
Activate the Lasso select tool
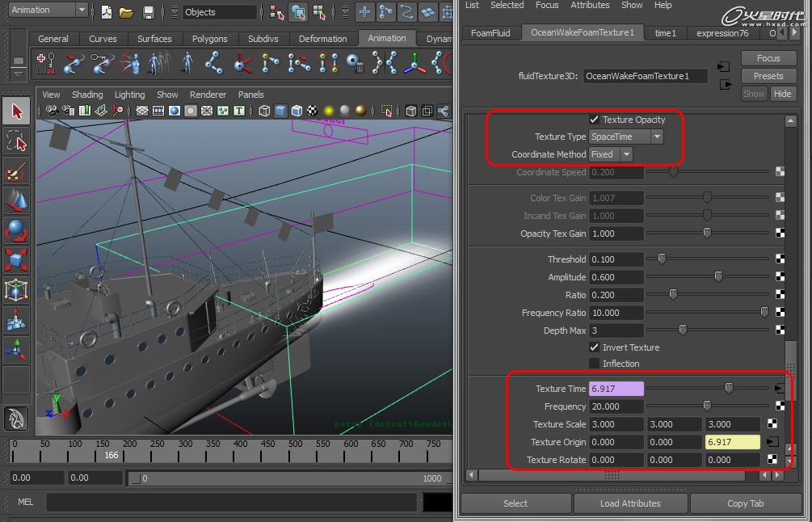[x=16, y=142]
